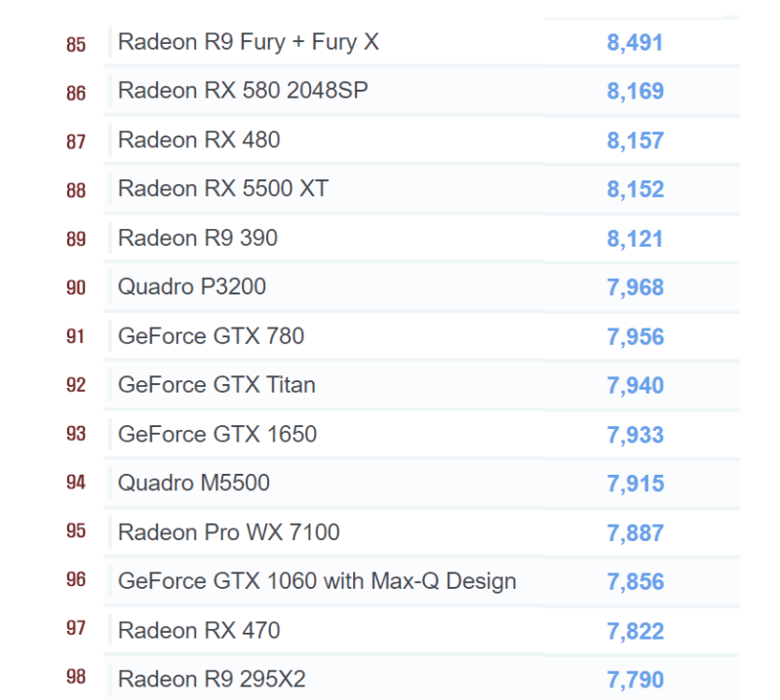Image resolution: width=780 pixels, height=700 pixels.
Task: Open the Radeon R9 Fury + Fury X entry
Action: pos(249,42)
